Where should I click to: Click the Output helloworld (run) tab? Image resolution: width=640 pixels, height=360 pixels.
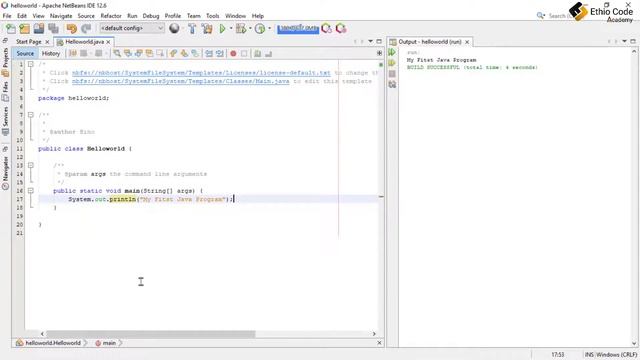click(x=430, y=42)
